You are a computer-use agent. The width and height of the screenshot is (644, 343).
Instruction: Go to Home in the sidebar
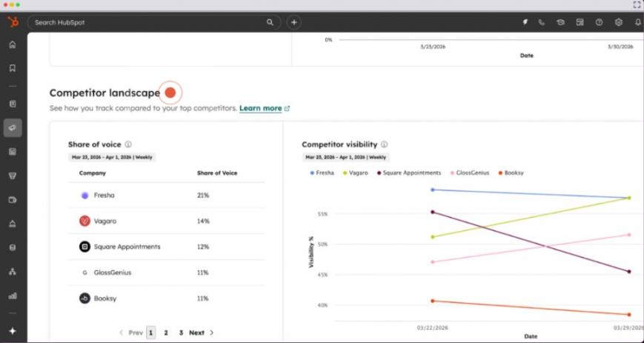(x=13, y=44)
